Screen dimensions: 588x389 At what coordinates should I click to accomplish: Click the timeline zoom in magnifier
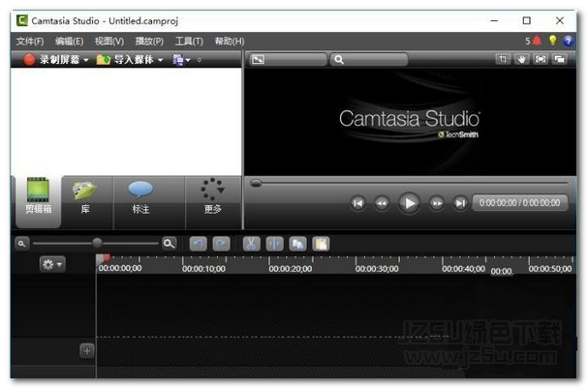point(170,244)
